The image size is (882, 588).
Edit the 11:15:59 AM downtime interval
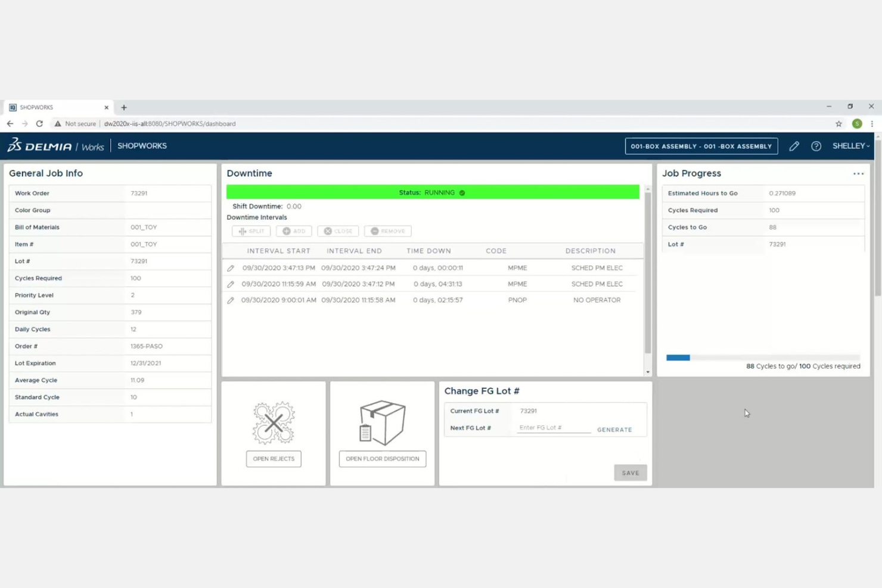point(231,284)
